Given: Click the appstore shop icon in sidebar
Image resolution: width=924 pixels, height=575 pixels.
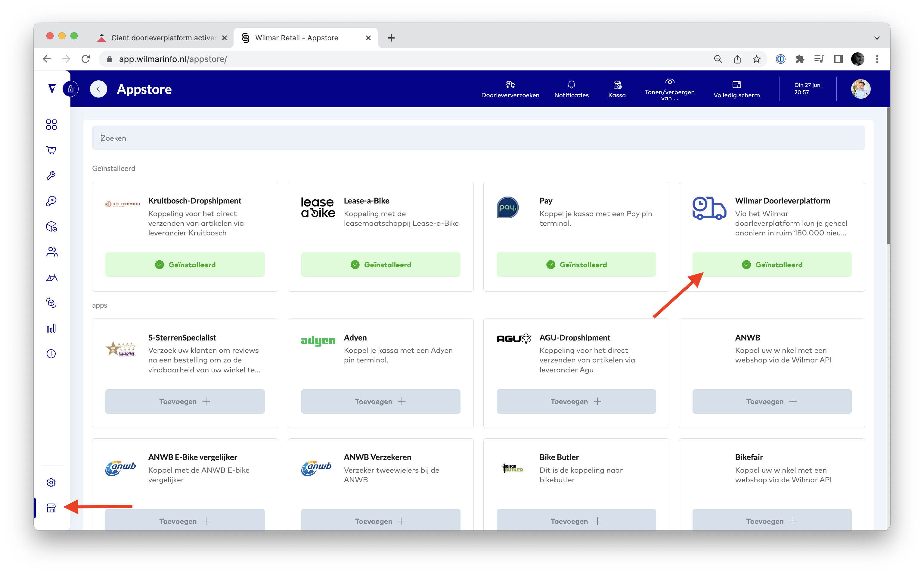Looking at the screenshot, I should 51,508.
